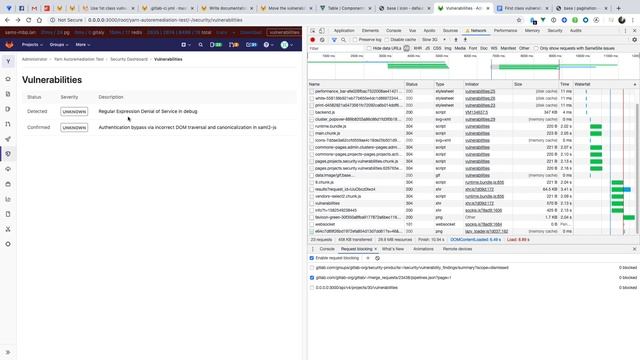Open Merge Requests from the left sidebar
The image size is (640, 360).
(8, 124)
